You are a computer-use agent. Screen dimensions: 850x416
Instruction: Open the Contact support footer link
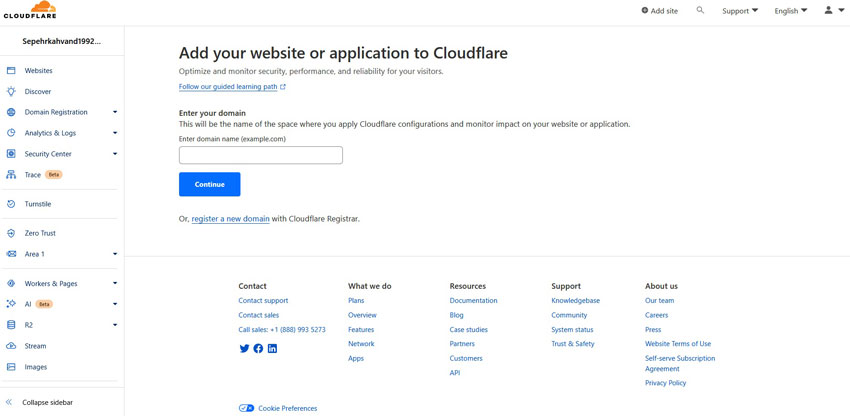point(263,300)
